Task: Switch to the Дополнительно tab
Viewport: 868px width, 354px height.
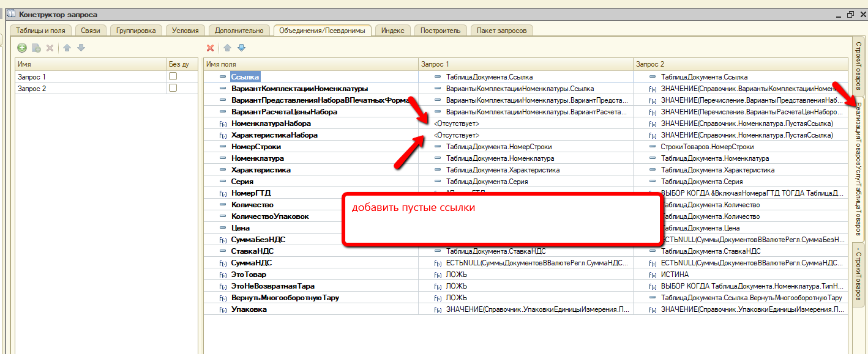Action: tap(239, 30)
